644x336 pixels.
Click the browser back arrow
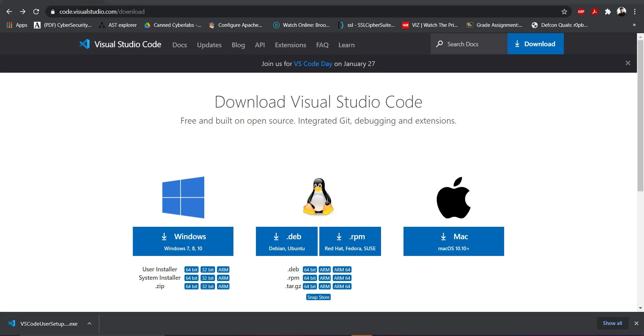tap(9, 12)
